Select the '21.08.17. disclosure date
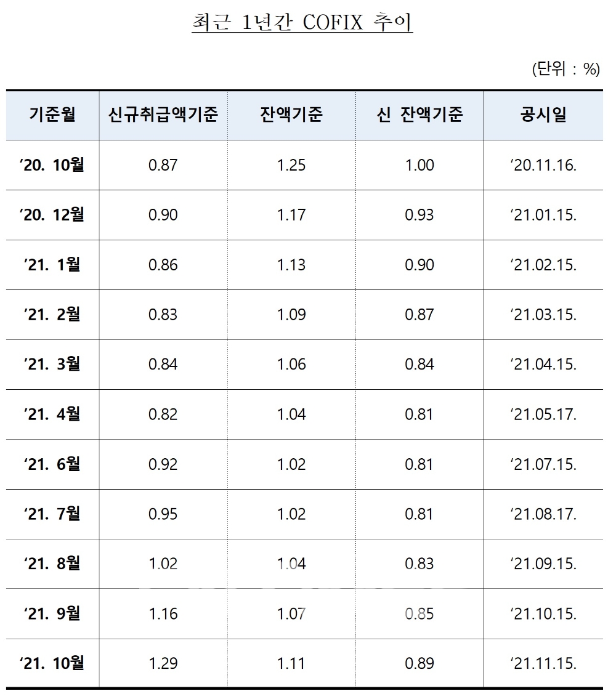This screenshot has height=699, width=616. click(x=543, y=514)
